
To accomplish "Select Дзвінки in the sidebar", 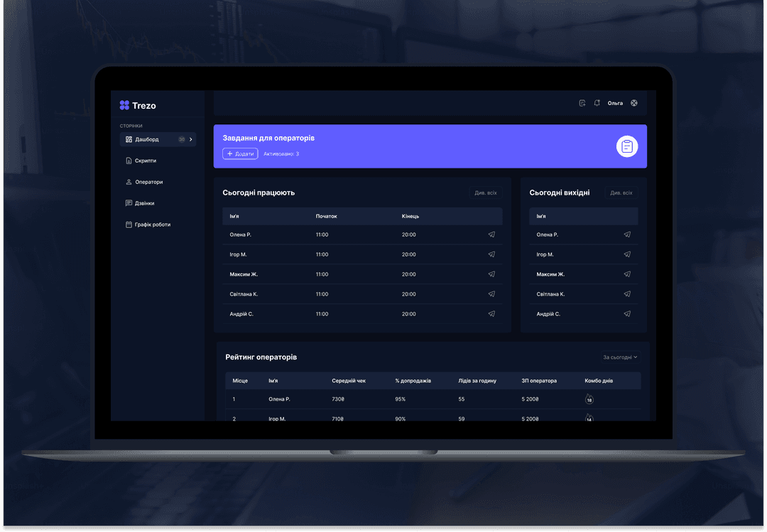I will (144, 203).
